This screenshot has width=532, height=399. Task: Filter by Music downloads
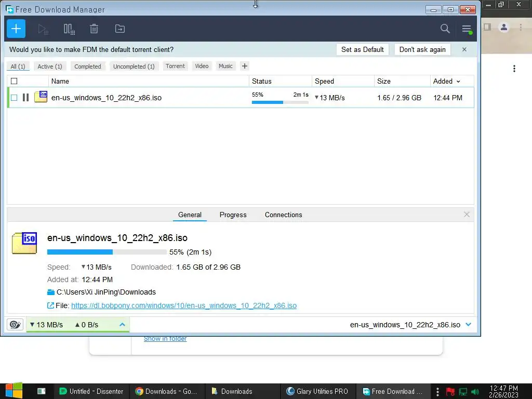225,66
